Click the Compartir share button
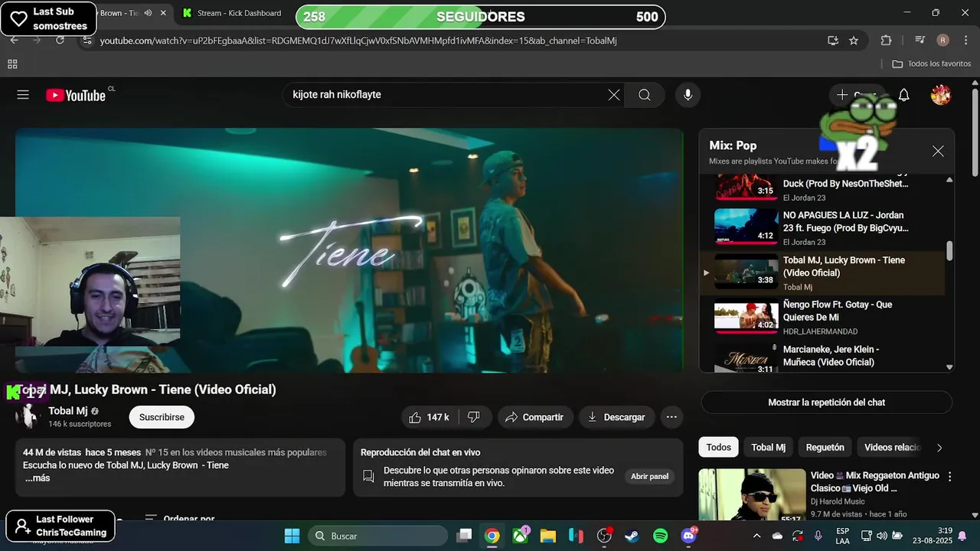The width and height of the screenshot is (980, 551). pos(535,417)
